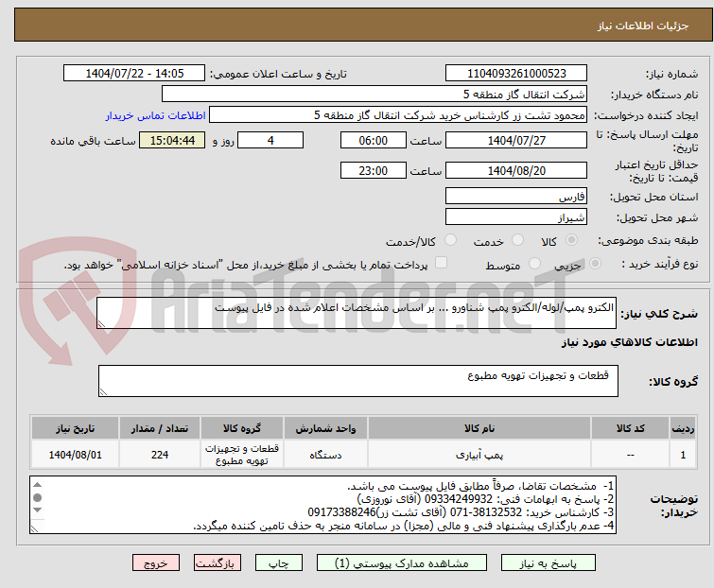This screenshot has height=588, width=714.
Task: Click the گروه کالا column header
Action: coord(242,428)
